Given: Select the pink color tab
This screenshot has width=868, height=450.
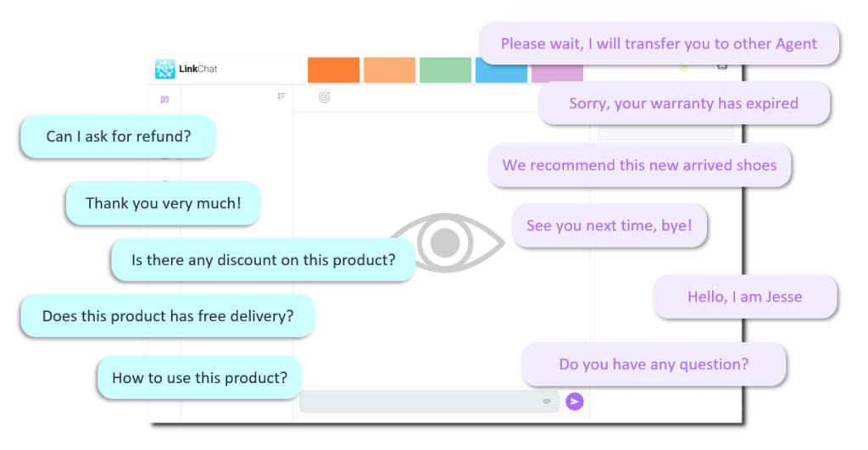Looking at the screenshot, I should pyautogui.click(x=558, y=73).
